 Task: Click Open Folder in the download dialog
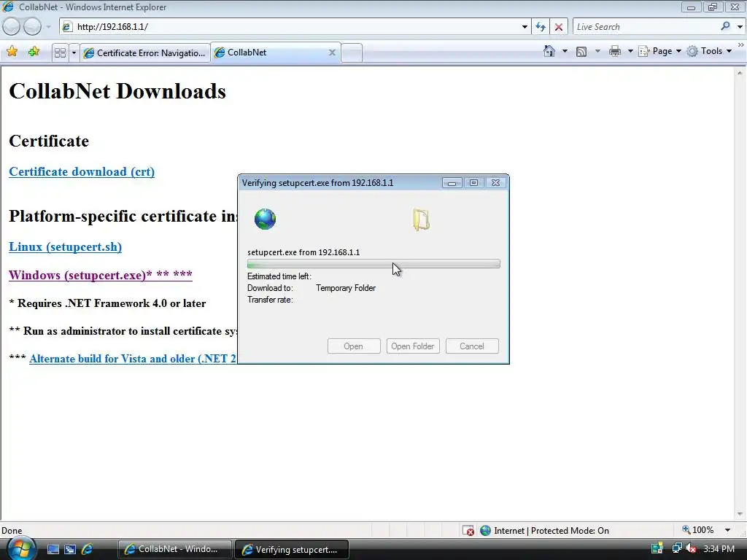coord(413,346)
